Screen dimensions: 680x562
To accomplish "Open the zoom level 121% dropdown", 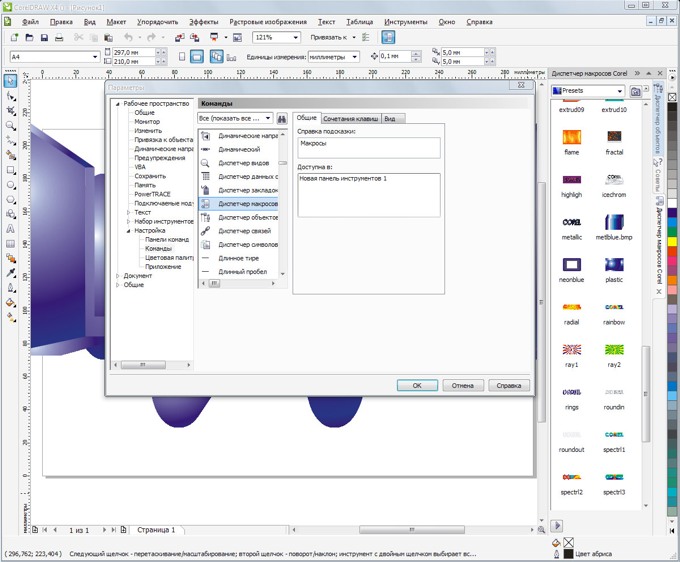I will [x=295, y=38].
